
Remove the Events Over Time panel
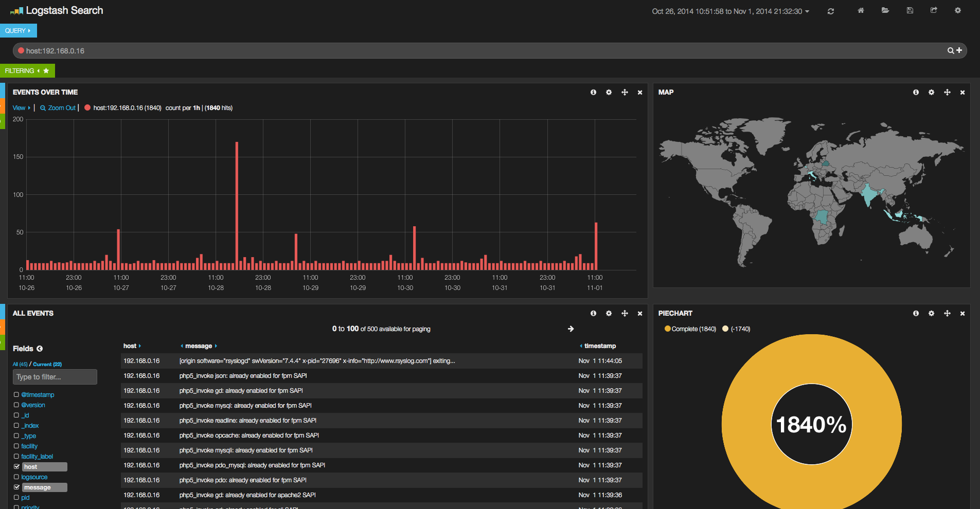click(x=640, y=93)
